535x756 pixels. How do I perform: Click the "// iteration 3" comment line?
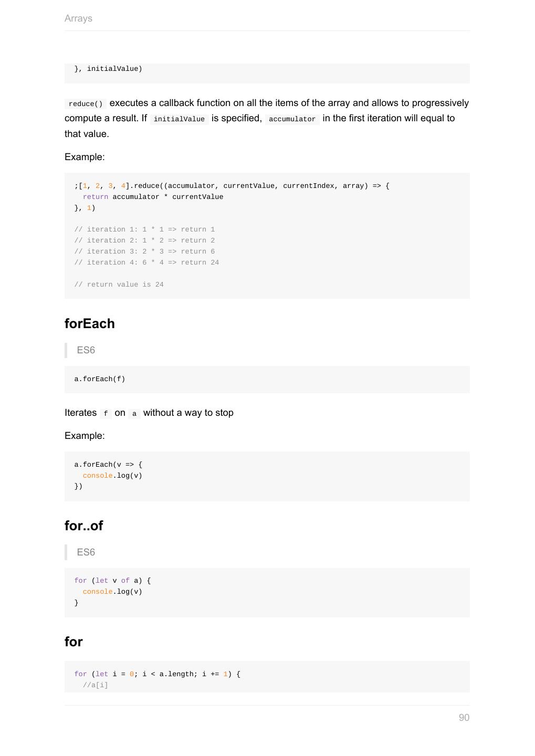(x=144, y=251)
